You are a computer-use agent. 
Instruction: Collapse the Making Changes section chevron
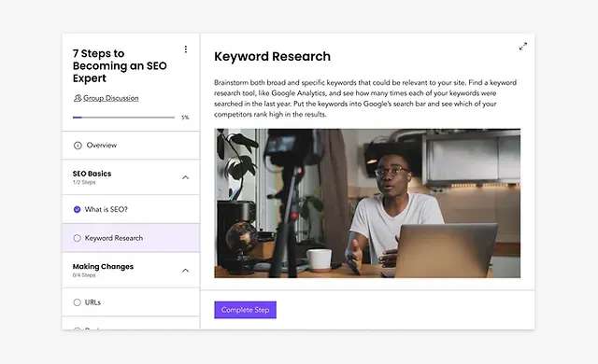click(185, 271)
